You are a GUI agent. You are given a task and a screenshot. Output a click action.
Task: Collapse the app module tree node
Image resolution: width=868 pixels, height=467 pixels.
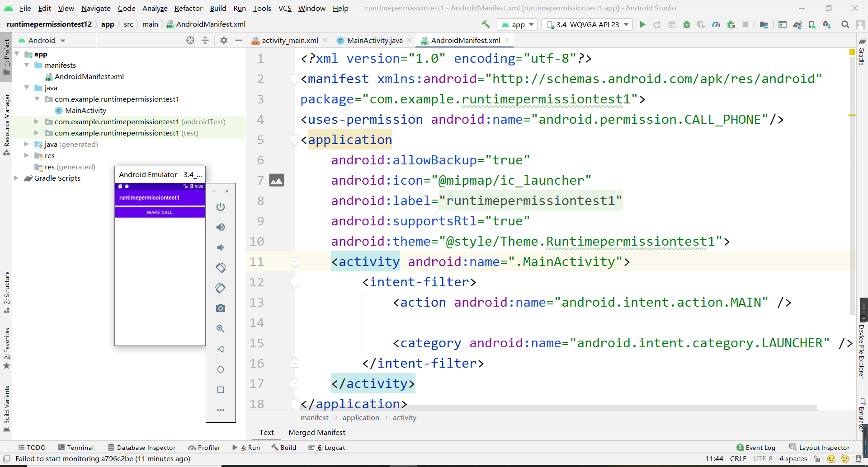pos(17,54)
